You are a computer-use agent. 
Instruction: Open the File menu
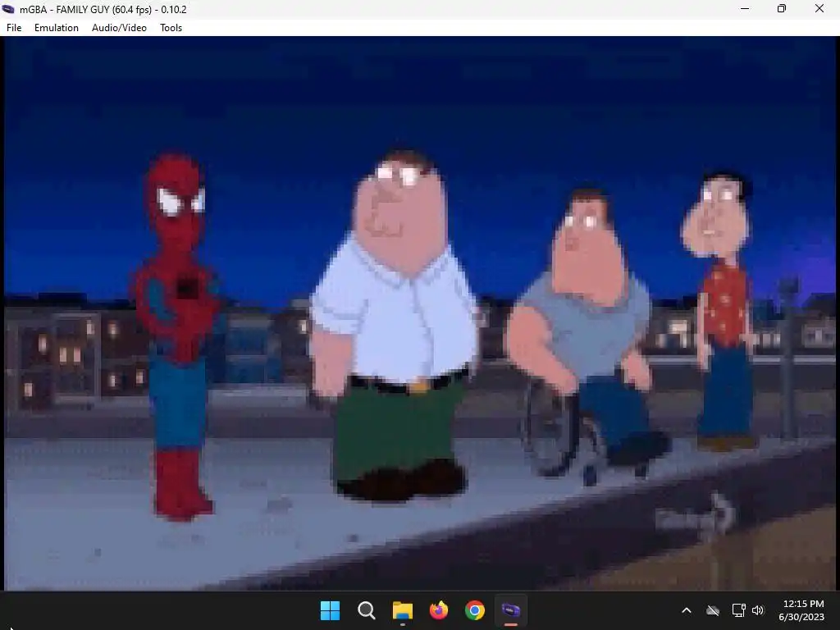click(14, 28)
